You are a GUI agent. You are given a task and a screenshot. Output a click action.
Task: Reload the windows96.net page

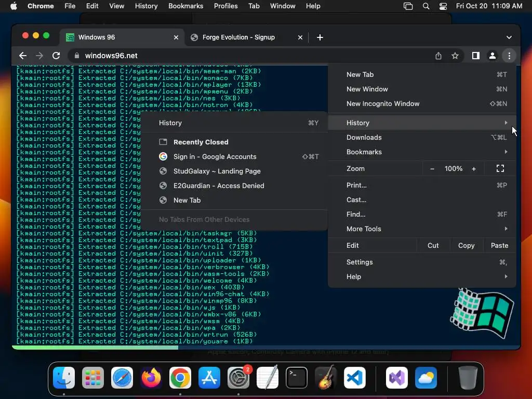pyautogui.click(x=56, y=56)
